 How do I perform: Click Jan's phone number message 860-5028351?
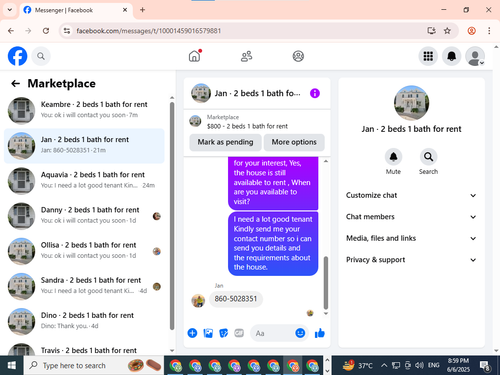click(x=236, y=299)
